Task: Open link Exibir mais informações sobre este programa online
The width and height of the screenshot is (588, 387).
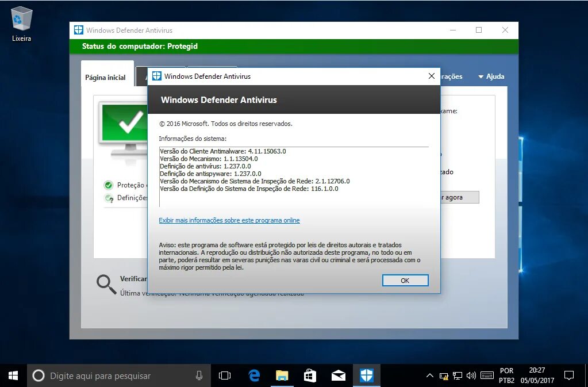Action: (229, 220)
